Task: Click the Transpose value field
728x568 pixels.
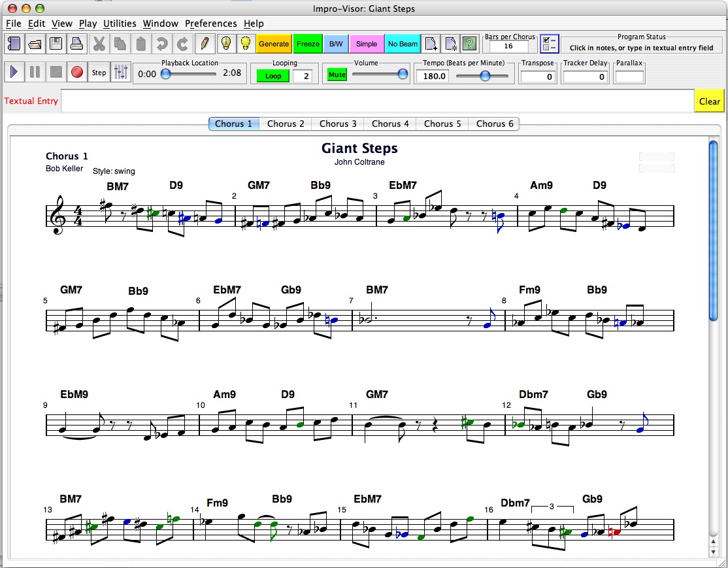Action: click(x=537, y=76)
